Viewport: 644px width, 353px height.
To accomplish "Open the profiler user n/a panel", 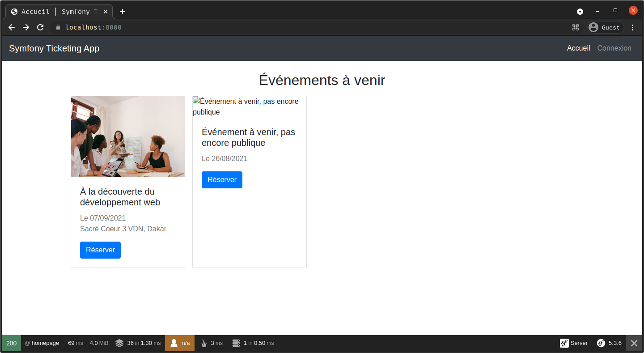I will click(x=180, y=343).
